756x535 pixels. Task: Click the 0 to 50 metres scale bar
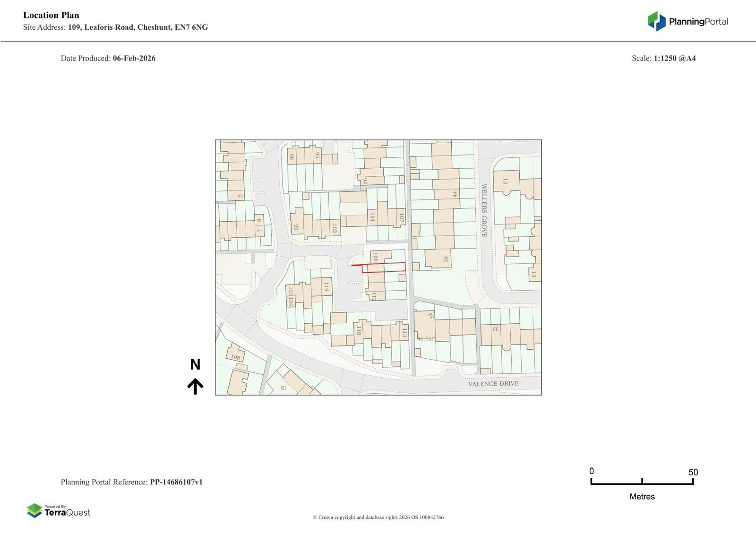click(x=642, y=481)
